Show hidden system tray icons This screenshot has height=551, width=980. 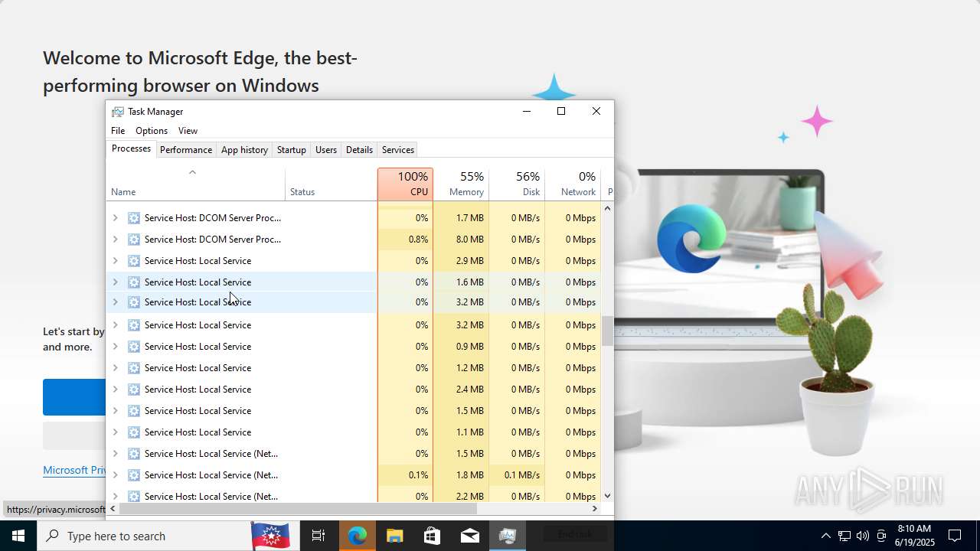coord(825,536)
